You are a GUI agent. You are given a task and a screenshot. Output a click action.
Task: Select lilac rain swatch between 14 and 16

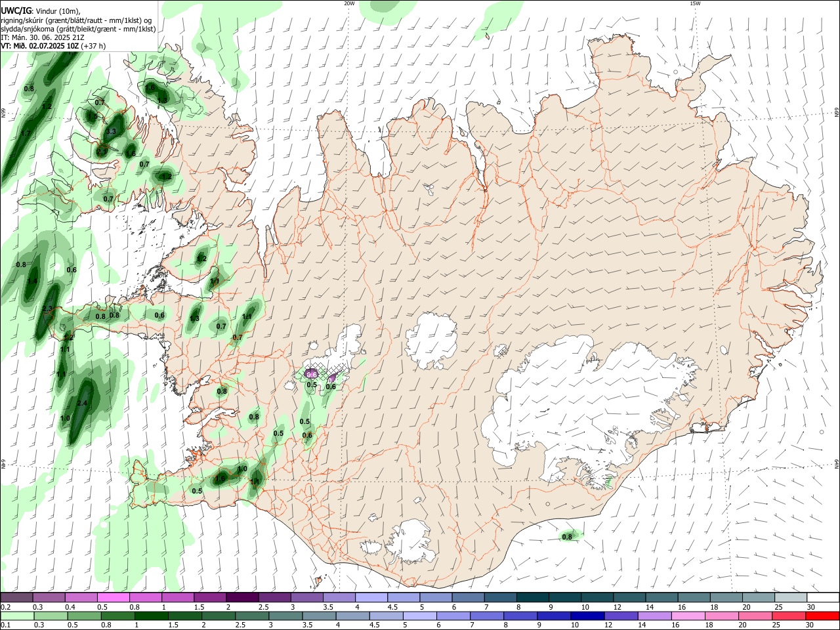point(655,616)
